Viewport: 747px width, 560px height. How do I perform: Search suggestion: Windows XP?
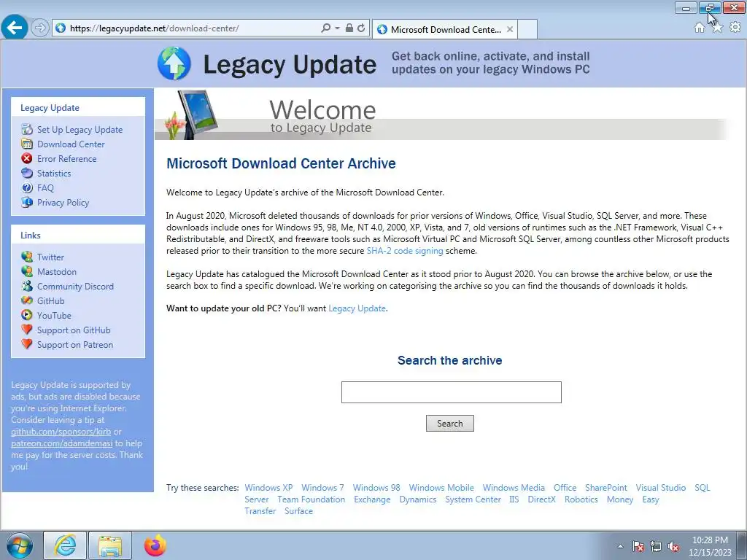268,488
